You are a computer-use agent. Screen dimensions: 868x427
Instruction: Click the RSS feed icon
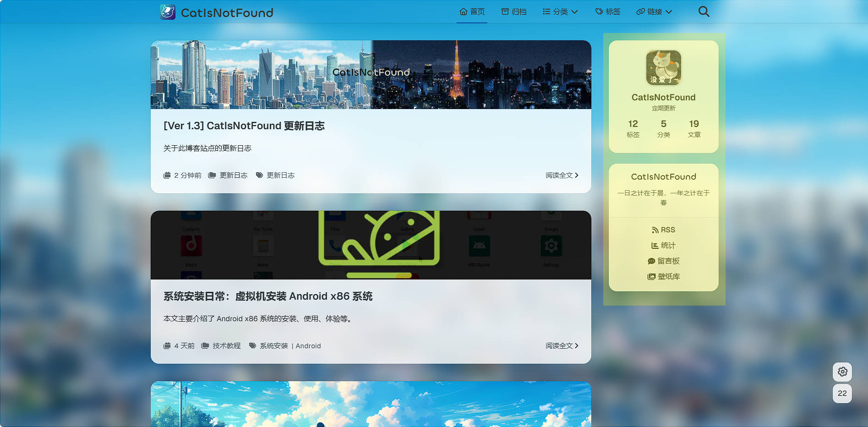[655, 230]
